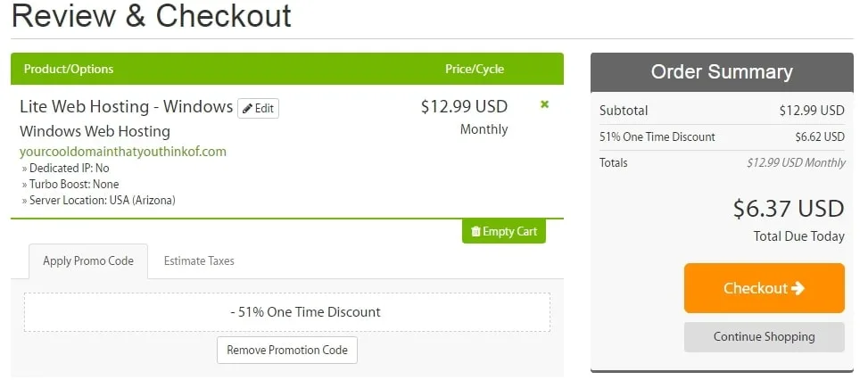Click the Lite Web Hosting - Windows title

(x=126, y=106)
